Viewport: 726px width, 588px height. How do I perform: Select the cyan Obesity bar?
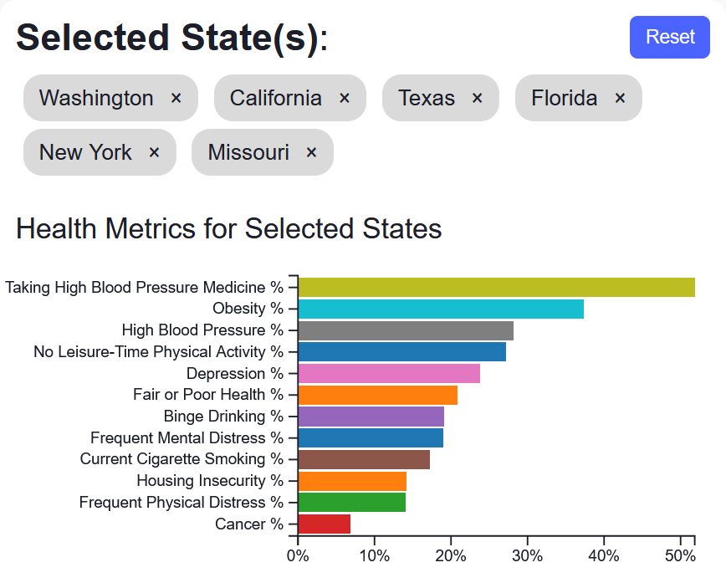(440, 309)
